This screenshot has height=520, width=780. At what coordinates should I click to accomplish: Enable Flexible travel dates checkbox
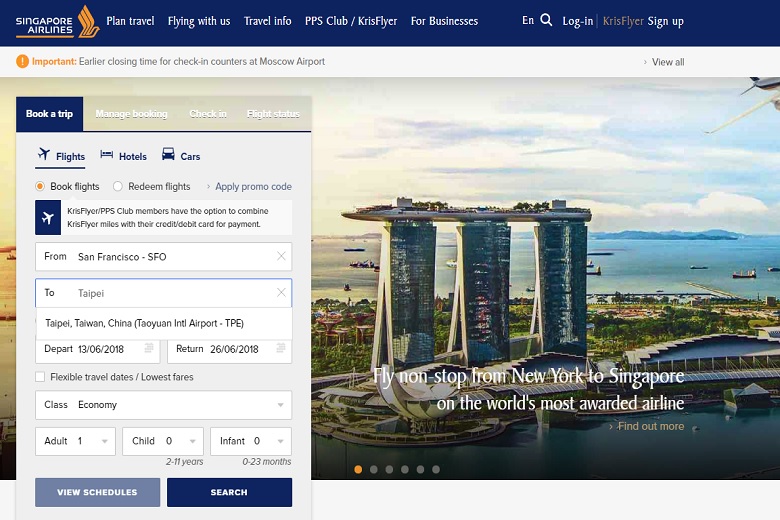pos(40,377)
